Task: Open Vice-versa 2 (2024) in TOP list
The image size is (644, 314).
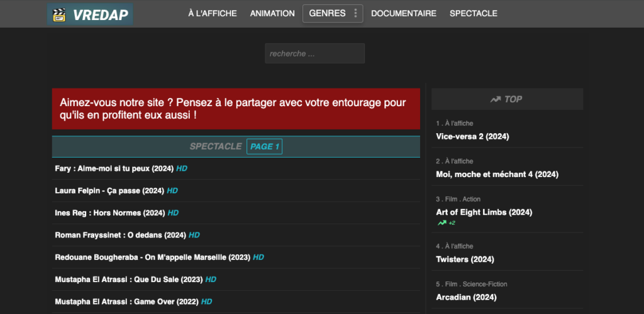Action: point(472,136)
